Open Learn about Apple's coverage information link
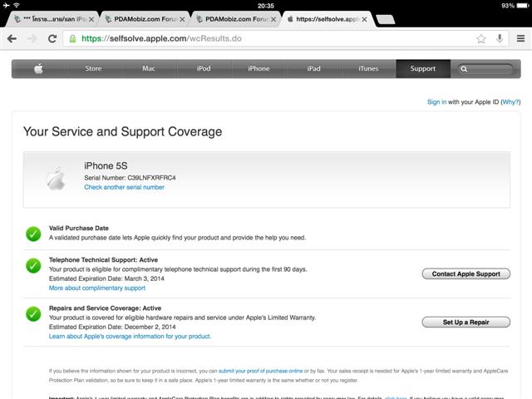Image resolution: width=532 pixels, height=399 pixels. coord(130,337)
